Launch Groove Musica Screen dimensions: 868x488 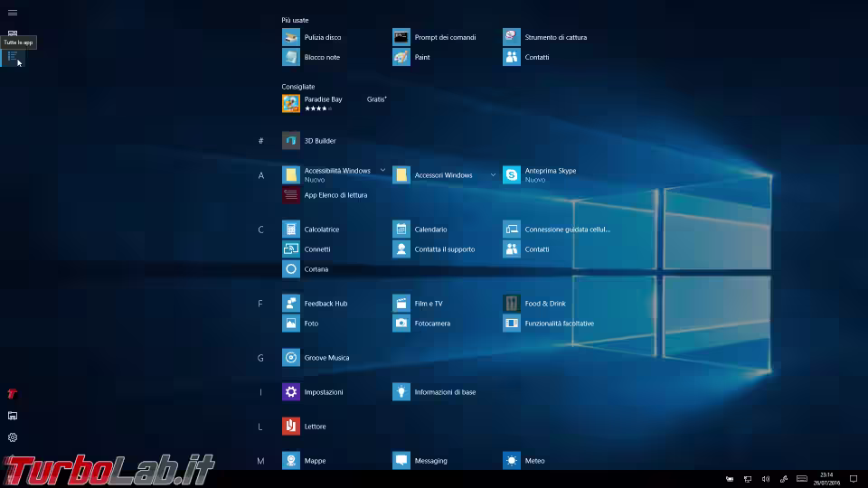tap(316, 358)
